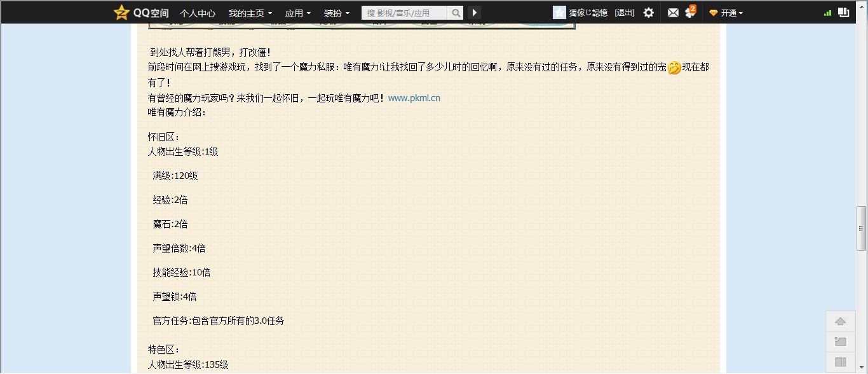Click the two-column layout icon at the bottom right

coord(840,362)
